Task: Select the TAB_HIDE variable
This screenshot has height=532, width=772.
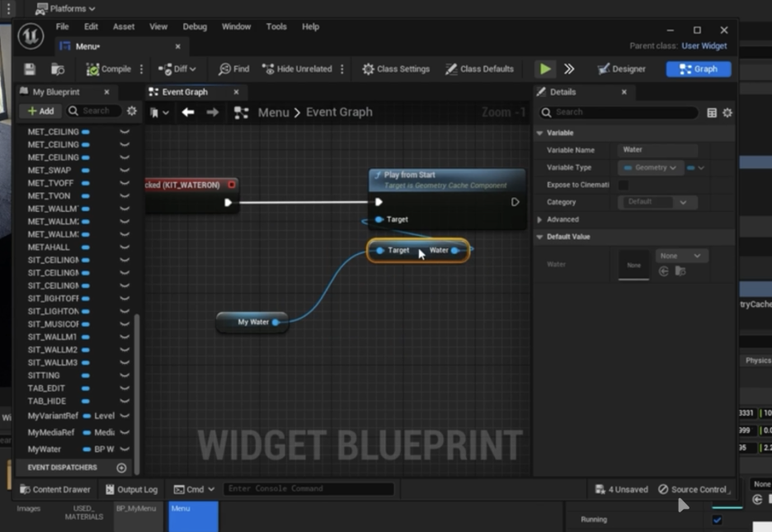Action: point(47,401)
